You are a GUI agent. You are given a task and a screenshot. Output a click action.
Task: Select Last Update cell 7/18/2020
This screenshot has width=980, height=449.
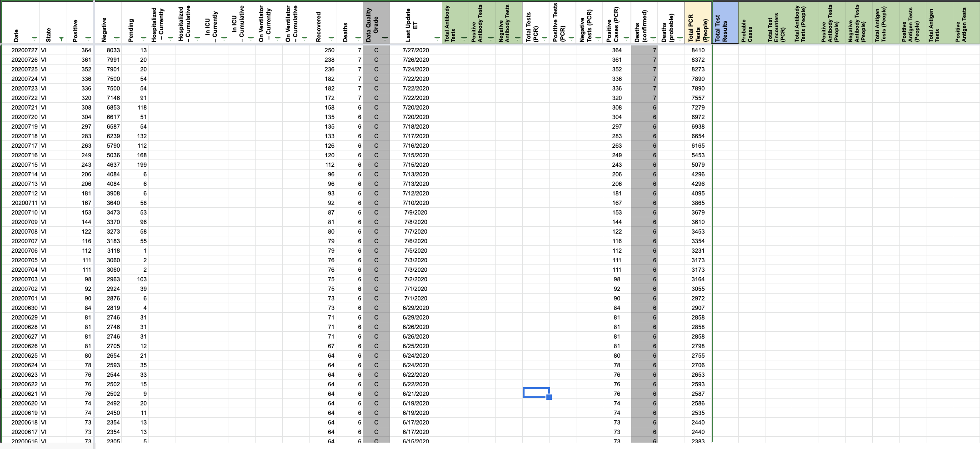(415, 126)
